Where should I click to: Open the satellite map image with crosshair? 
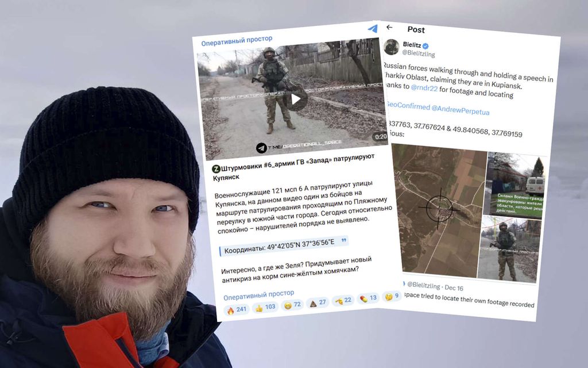pyautogui.click(x=438, y=210)
